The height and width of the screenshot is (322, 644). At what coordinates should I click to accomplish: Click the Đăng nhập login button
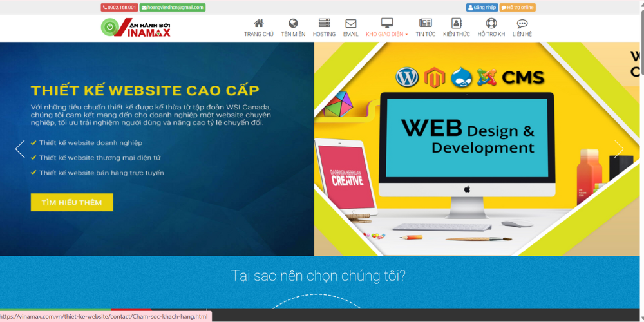[x=482, y=7]
